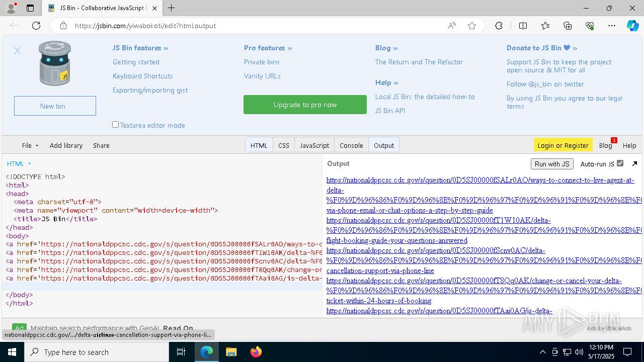
Task: Toggle the Output panel tab
Action: point(384,145)
